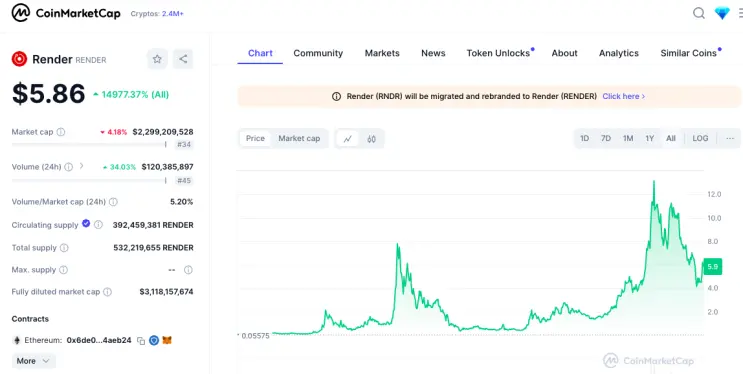Image resolution: width=743 pixels, height=374 pixels.
Task: Click the Cryptos 2.4M+ link
Action: (157, 14)
